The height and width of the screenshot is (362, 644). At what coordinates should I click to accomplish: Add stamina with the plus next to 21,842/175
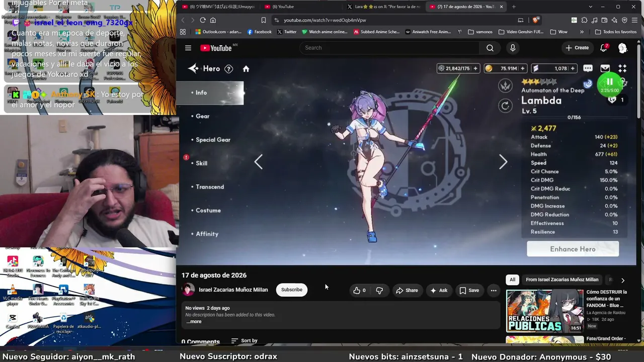pyautogui.click(x=475, y=68)
